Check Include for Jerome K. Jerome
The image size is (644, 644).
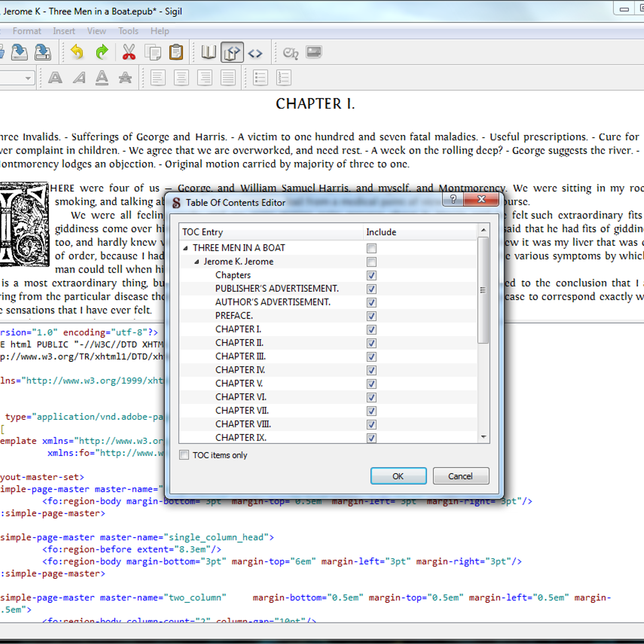pyautogui.click(x=372, y=262)
